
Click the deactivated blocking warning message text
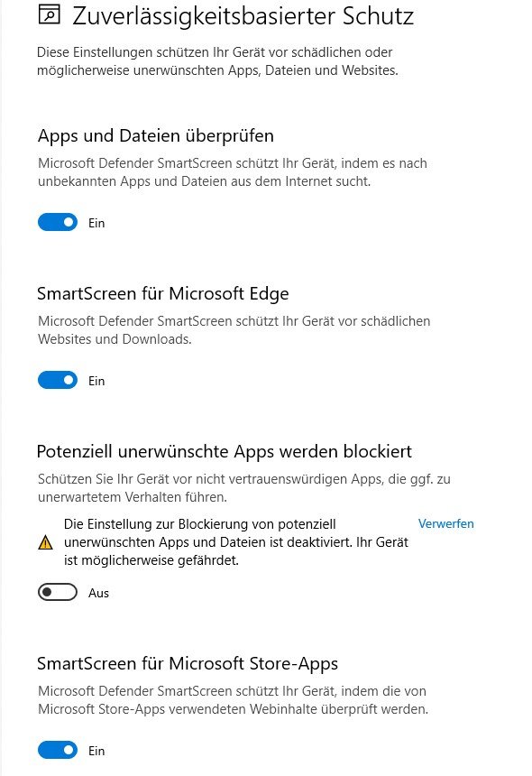tap(236, 542)
